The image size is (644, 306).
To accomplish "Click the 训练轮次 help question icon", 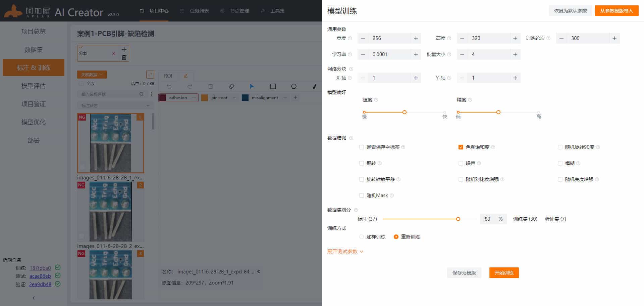I will pyautogui.click(x=548, y=38).
